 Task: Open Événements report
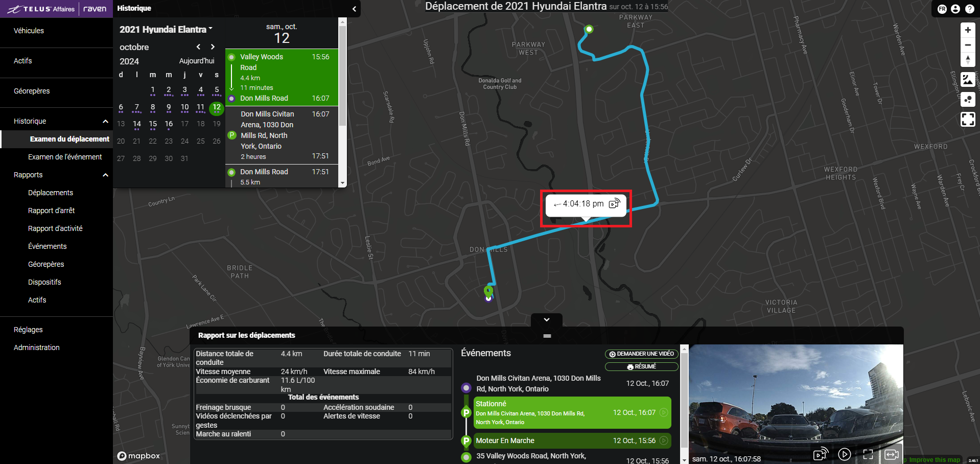click(x=48, y=246)
